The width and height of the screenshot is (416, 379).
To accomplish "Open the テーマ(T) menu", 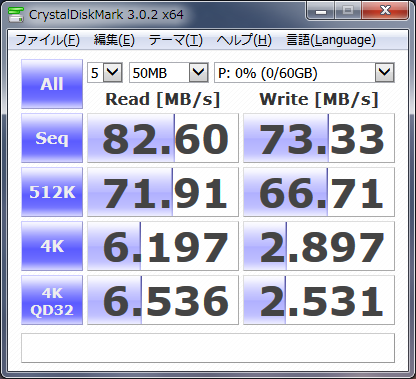I will pyautogui.click(x=176, y=40).
